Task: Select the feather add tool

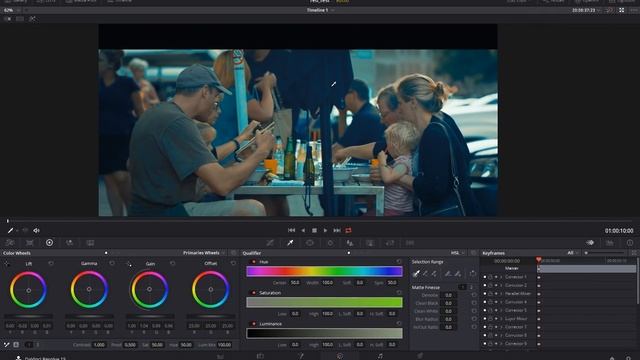Action: pos(458,273)
